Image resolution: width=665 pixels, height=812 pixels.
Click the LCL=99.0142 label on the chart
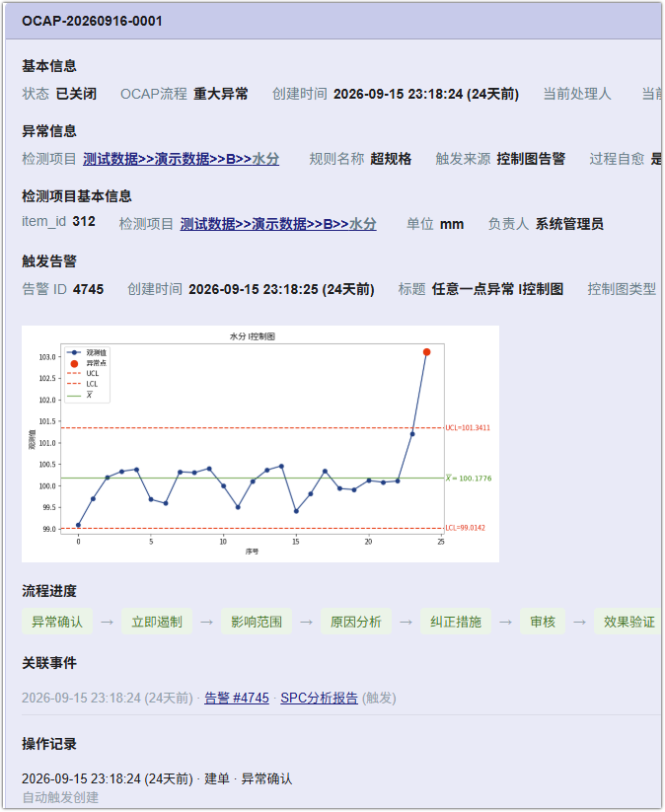[465, 528]
